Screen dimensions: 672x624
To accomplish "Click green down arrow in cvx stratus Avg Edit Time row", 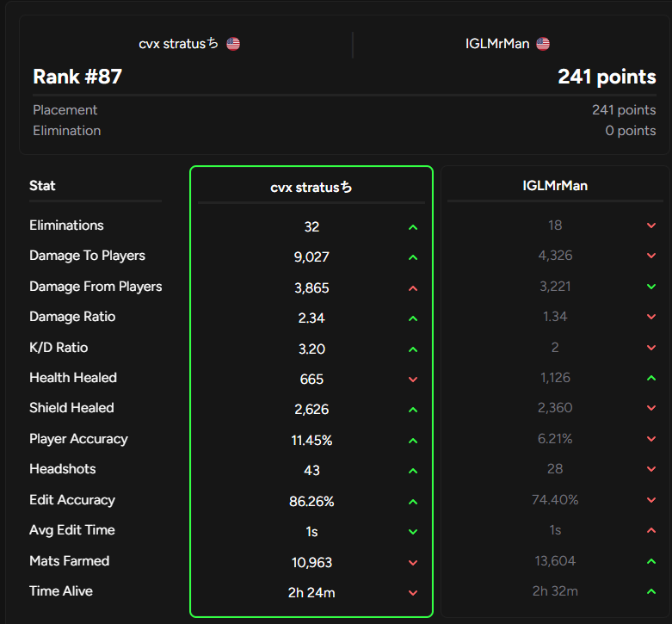I will click(413, 532).
